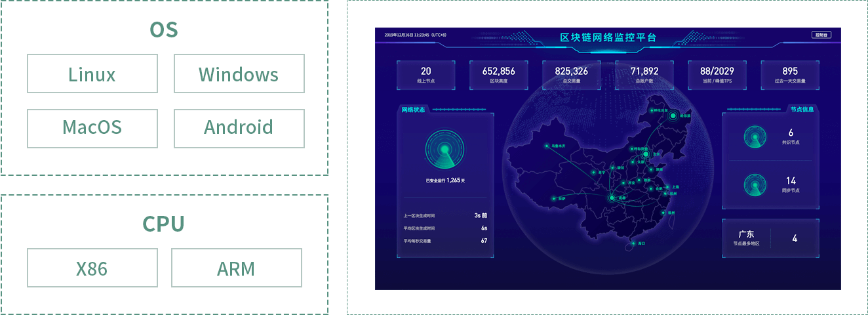The image size is (868, 315).
Task: Select the Beijing node marker on map
Action: pos(645,155)
